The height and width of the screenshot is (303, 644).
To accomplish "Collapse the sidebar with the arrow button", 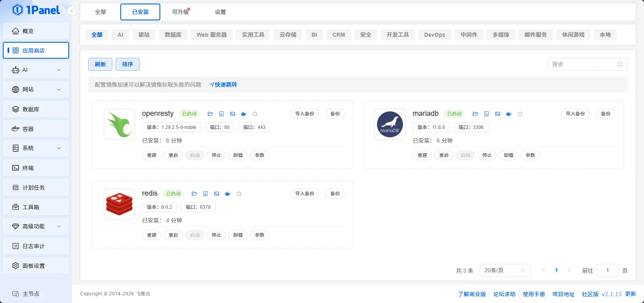I will [72, 11].
